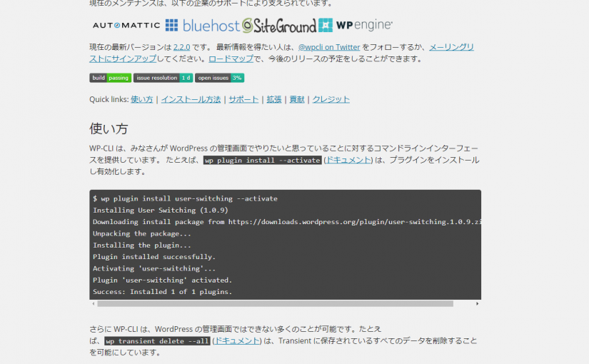Open the メーリングリストにサインアップ link
Screen dimensions: 589x364
451,47
